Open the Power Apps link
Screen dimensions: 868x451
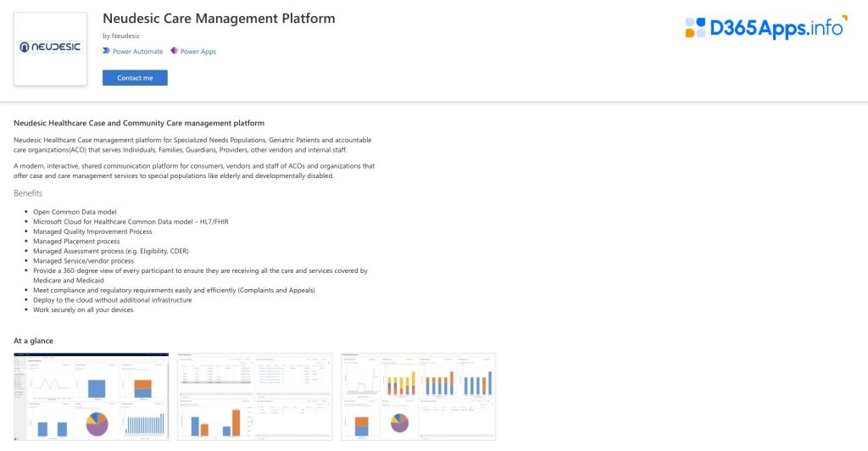coord(198,52)
